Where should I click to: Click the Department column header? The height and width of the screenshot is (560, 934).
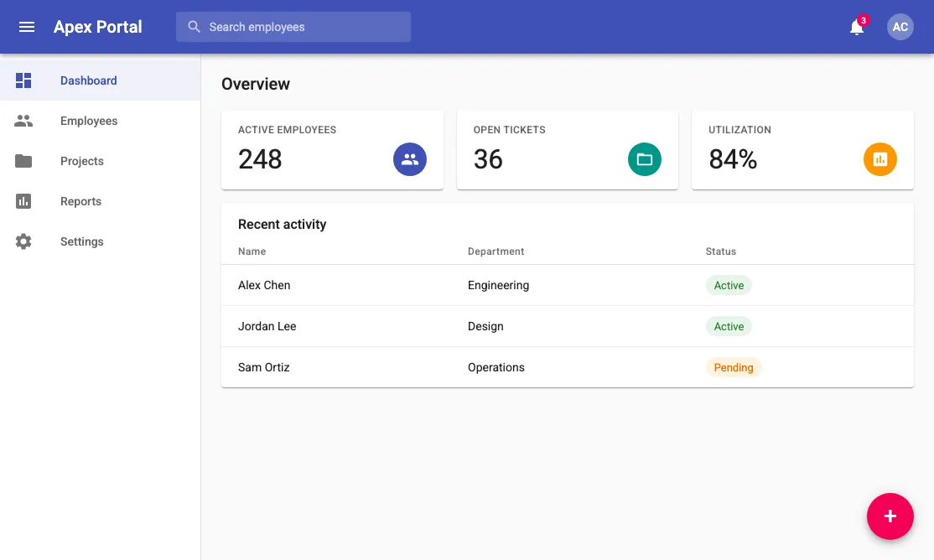click(x=496, y=251)
